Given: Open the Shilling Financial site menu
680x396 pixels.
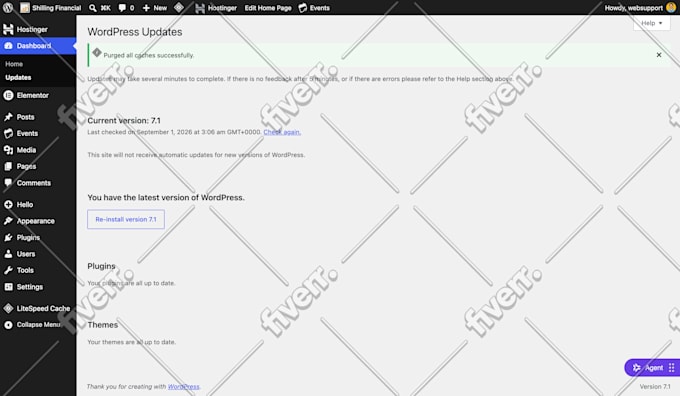Looking at the screenshot, I should point(51,8).
